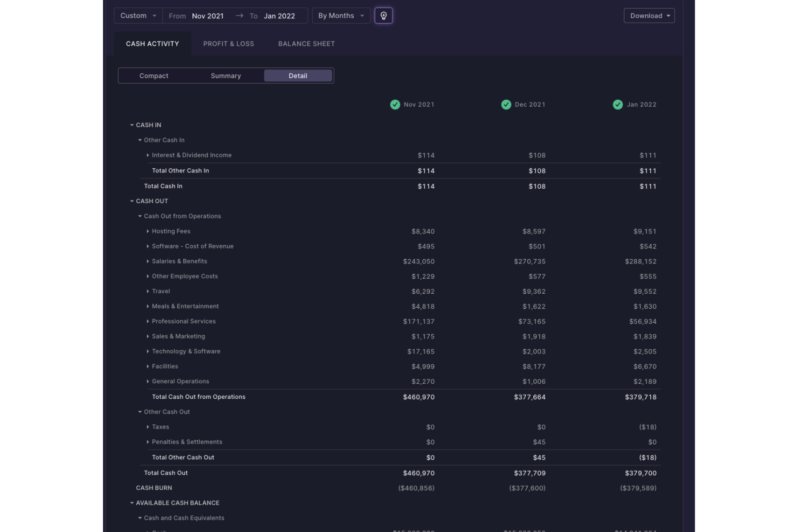The height and width of the screenshot is (532, 798).
Task: Click the green checkmark beside Dec 2021
Action: pyautogui.click(x=506, y=105)
